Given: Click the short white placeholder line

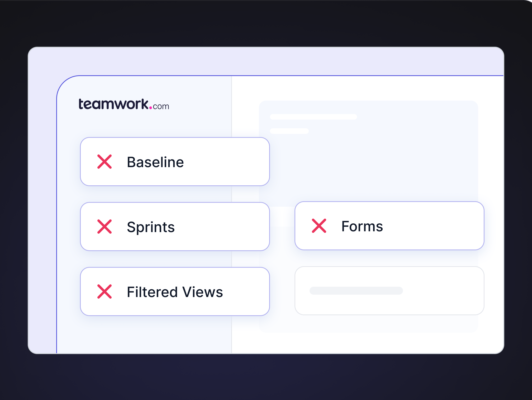Looking at the screenshot, I should (289, 131).
